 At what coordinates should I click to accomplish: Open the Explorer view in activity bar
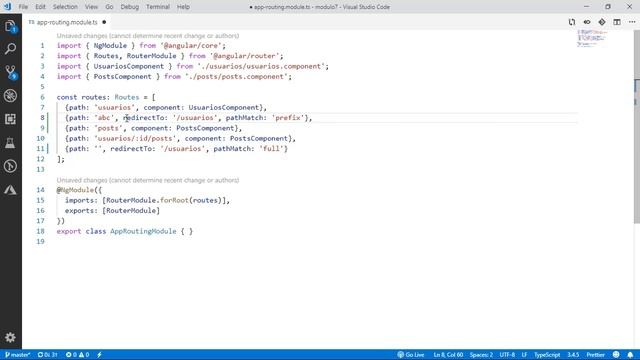pyautogui.click(x=10, y=27)
